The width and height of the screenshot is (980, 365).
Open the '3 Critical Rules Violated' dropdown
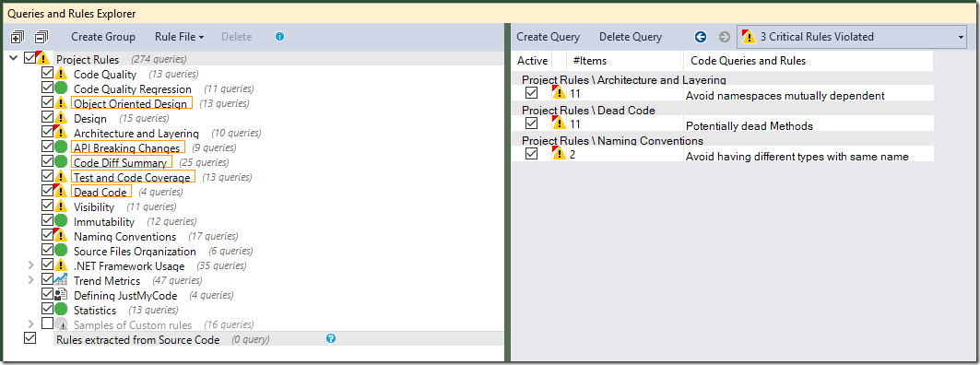(x=853, y=37)
